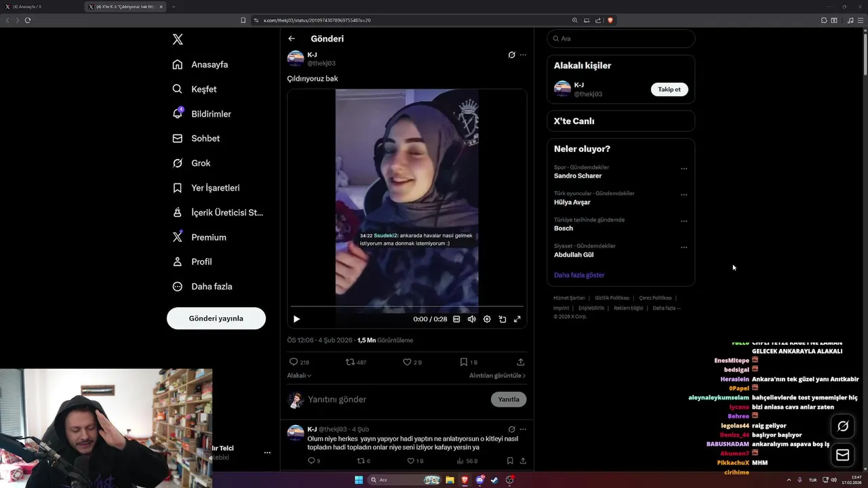Open Anasayfa from the left sidebar
Screen dimensions: 868x488
pos(200,64)
